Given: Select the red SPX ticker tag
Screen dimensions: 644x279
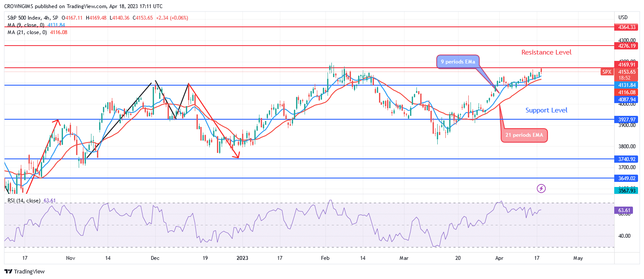Looking at the screenshot, I should click(607, 72).
